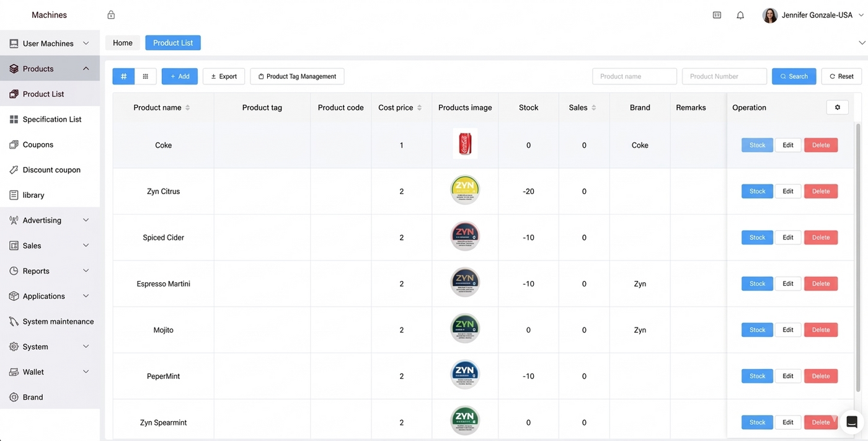This screenshot has height=441, width=868.
Task: Open table column settings gear
Action: tap(837, 107)
